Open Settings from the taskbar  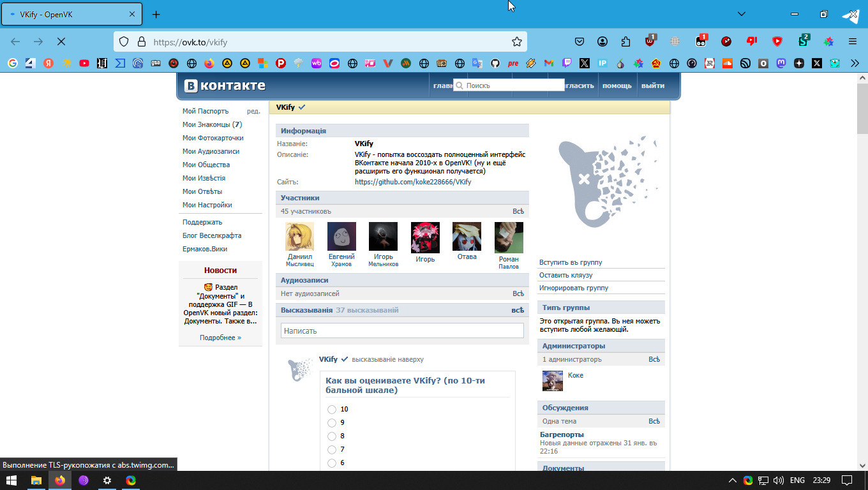pos(107,480)
